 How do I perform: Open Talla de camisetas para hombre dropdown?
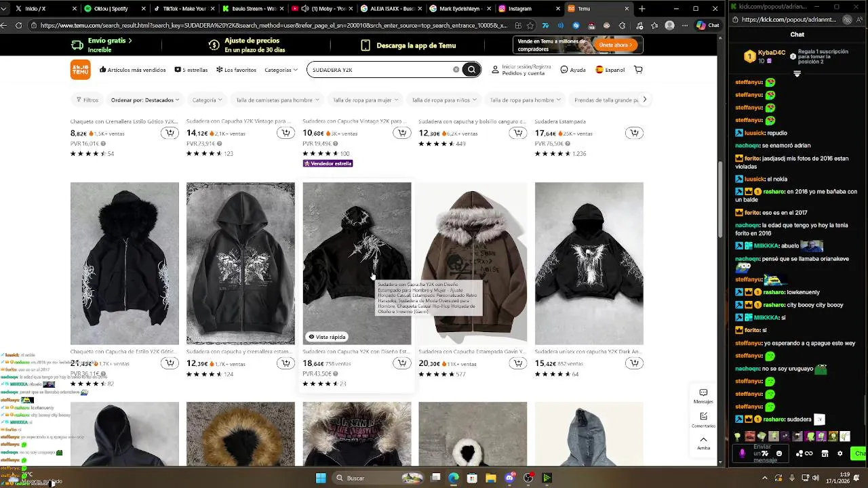pyautogui.click(x=277, y=100)
